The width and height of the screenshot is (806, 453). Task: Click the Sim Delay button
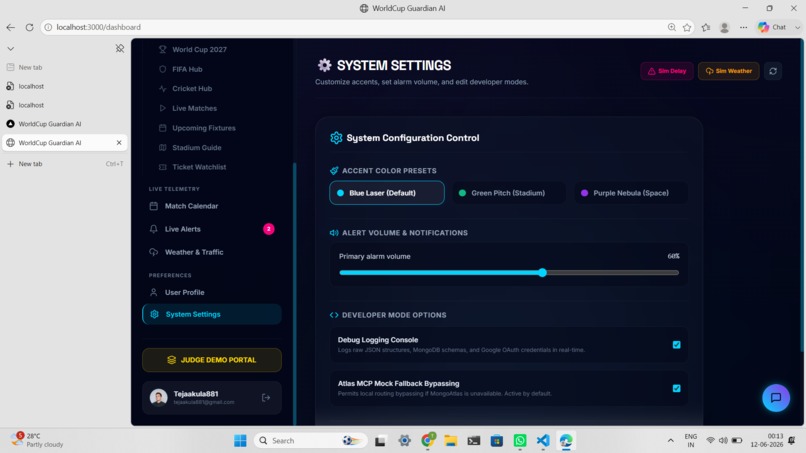coord(667,71)
